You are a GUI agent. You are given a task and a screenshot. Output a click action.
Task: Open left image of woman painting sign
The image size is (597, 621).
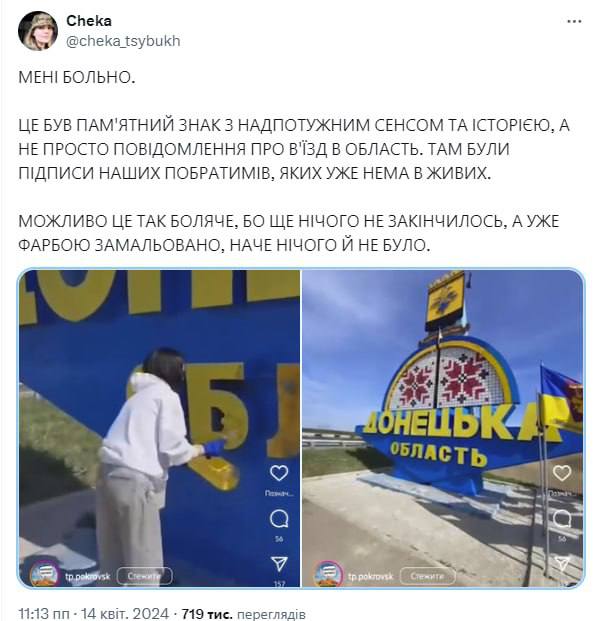pos(159,428)
